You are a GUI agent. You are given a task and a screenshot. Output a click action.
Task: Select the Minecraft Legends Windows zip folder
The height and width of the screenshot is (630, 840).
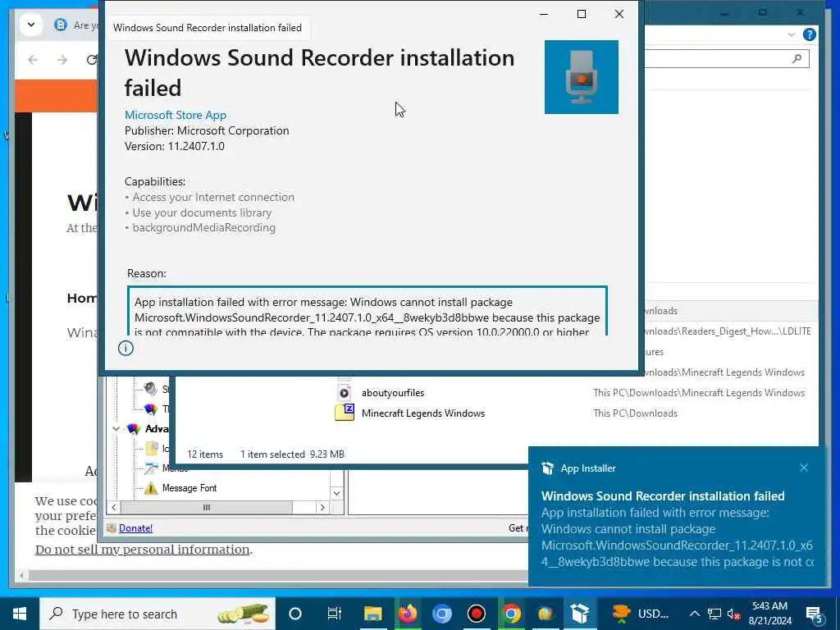coord(422,413)
